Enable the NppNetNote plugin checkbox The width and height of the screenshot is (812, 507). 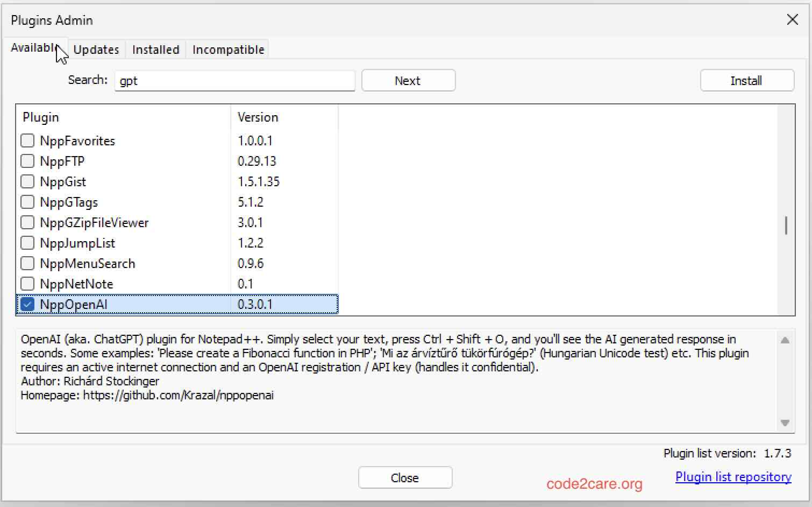(27, 284)
